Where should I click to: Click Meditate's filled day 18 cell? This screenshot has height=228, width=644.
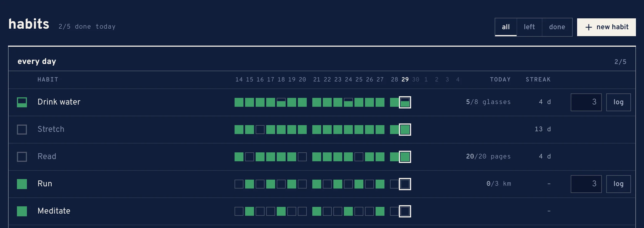coord(281,211)
